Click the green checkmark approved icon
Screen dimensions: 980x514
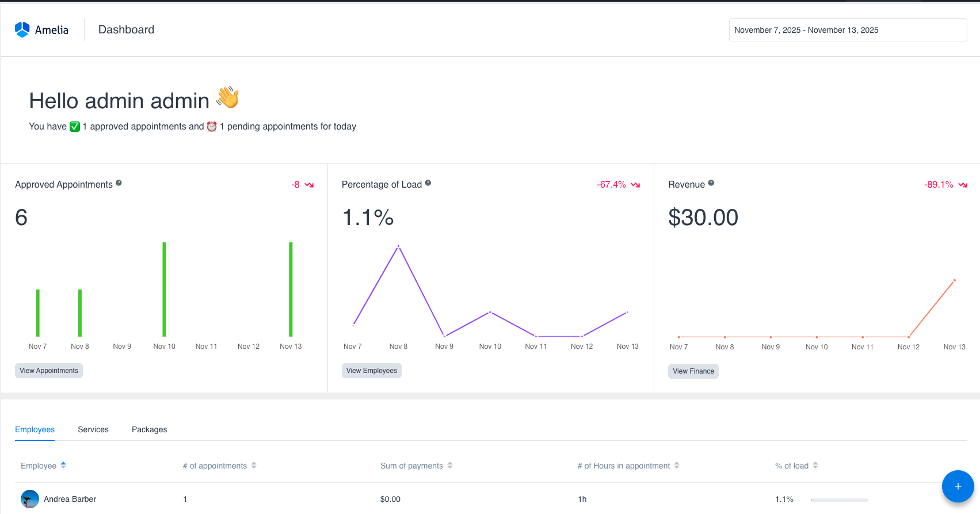(75, 127)
